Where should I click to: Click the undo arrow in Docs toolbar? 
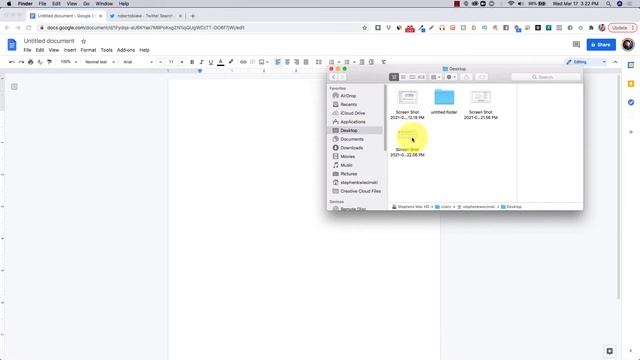point(12,62)
